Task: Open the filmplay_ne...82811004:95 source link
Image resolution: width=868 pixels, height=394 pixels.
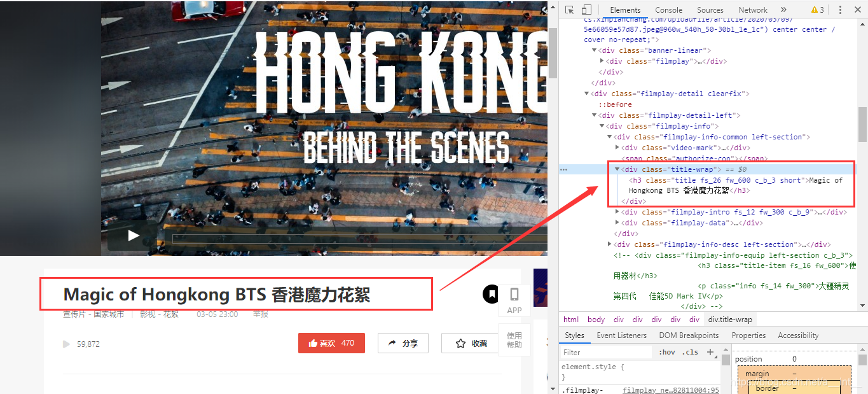Action: [x=671, y=390]
